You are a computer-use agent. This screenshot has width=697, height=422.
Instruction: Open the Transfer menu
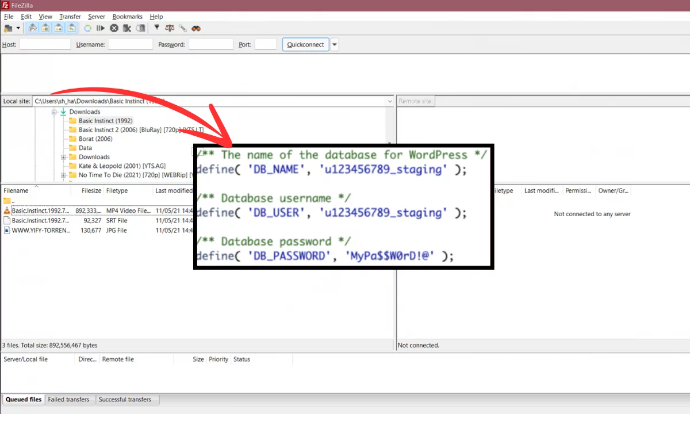coord(70,17)
